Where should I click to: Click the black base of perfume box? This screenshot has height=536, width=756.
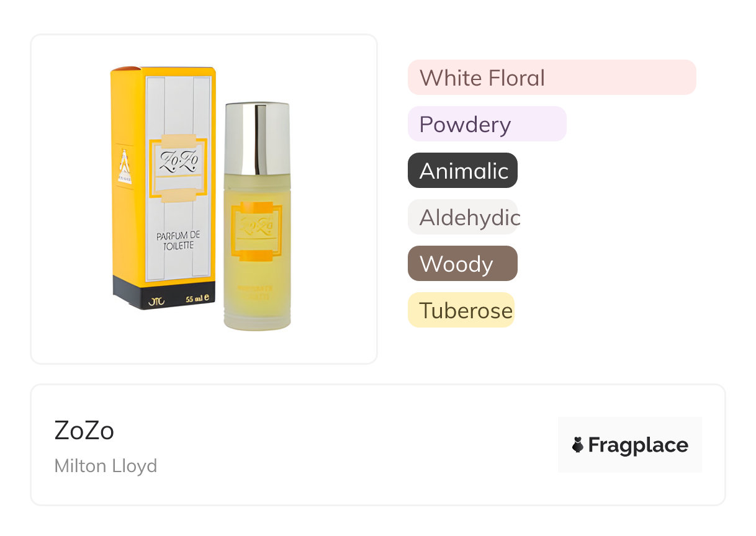tap(164, 295)
